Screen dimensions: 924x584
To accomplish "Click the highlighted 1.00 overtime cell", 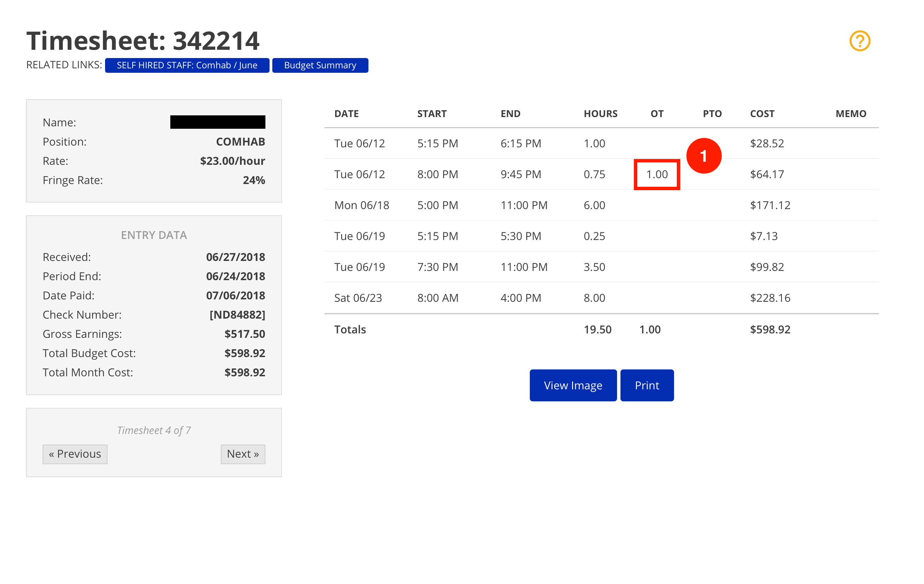I will tap(657, 175).
